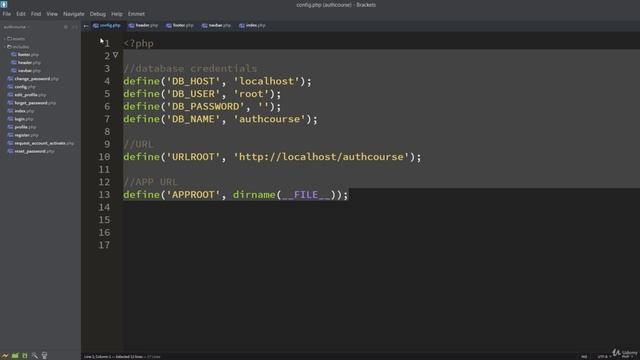Click the lightbulb icon in bottom toolbar
The image size is (640, 360).
[44, 356]
